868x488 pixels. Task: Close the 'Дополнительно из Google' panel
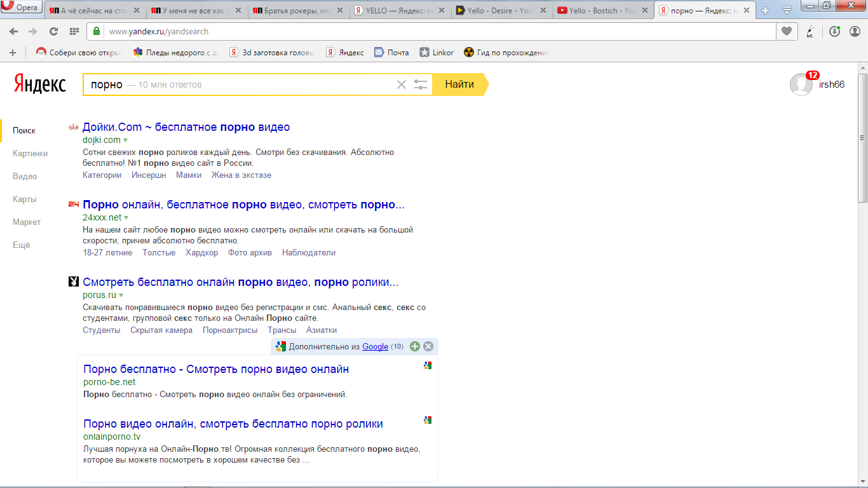point(428,346)
